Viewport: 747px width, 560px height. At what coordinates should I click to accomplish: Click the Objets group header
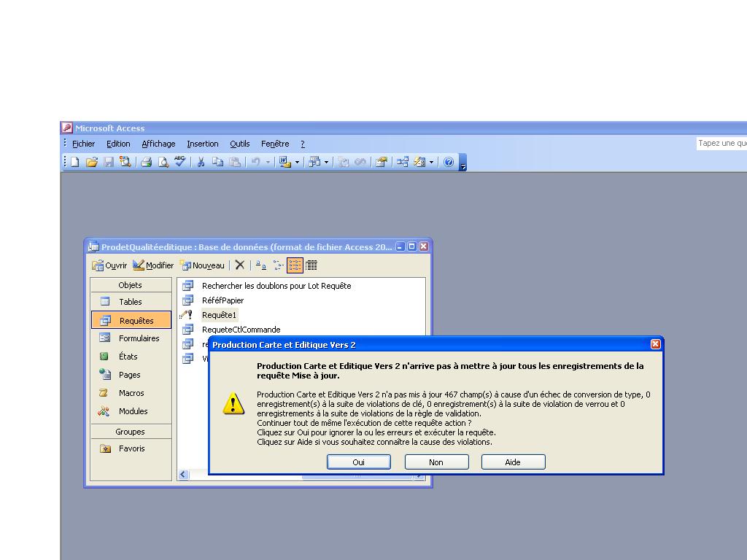coord(131,285)
